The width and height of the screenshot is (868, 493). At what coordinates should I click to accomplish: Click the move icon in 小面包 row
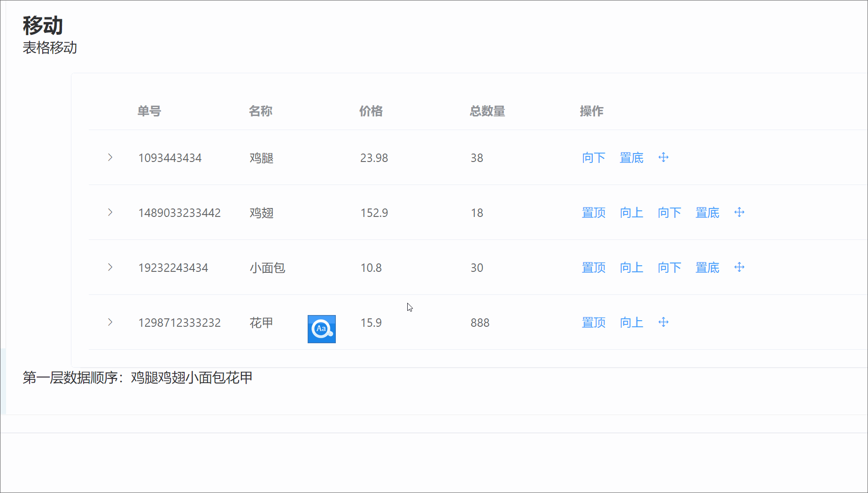[739, 267]
